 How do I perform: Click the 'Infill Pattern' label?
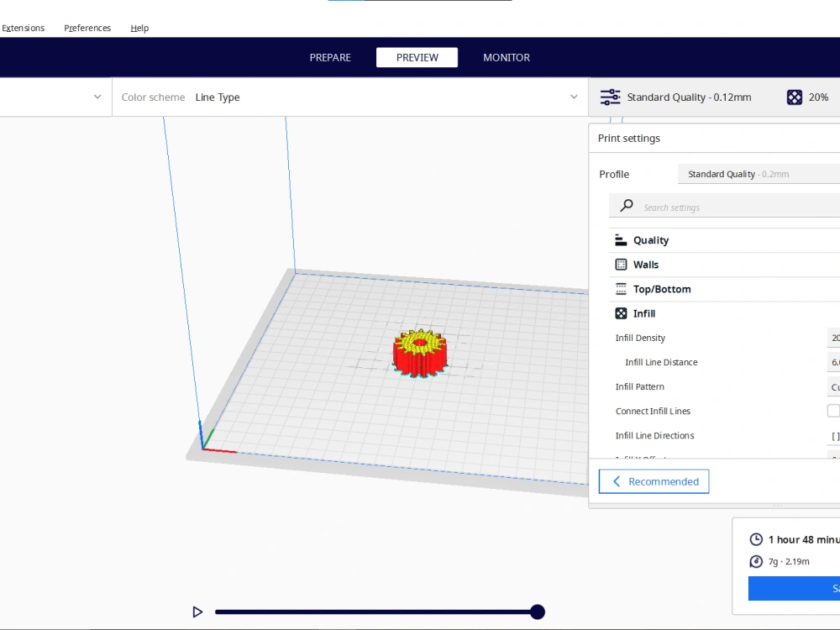pos(639,386)
